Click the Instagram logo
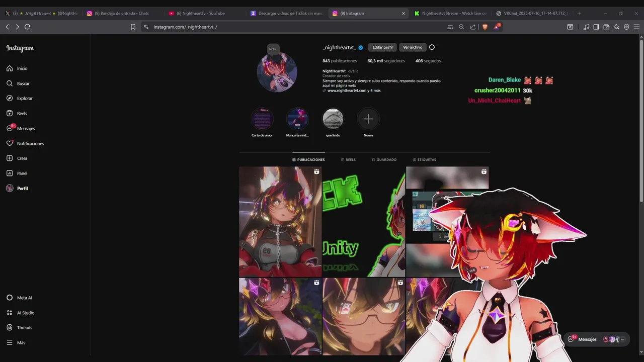The width and height of the screenshot is (644, 362). [x=20, y=48]
